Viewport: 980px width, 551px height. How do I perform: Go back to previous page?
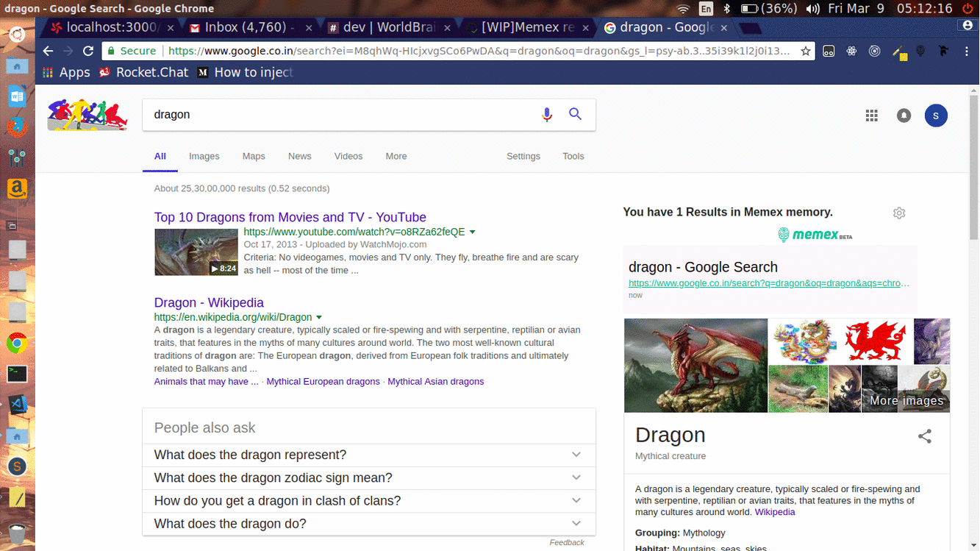pos(48,51)
